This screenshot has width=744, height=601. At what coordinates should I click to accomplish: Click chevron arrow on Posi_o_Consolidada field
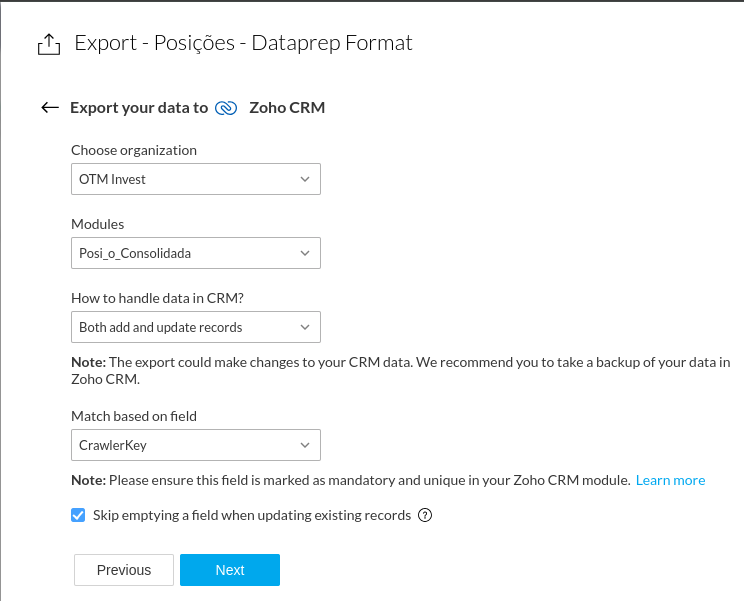[305, 253]
